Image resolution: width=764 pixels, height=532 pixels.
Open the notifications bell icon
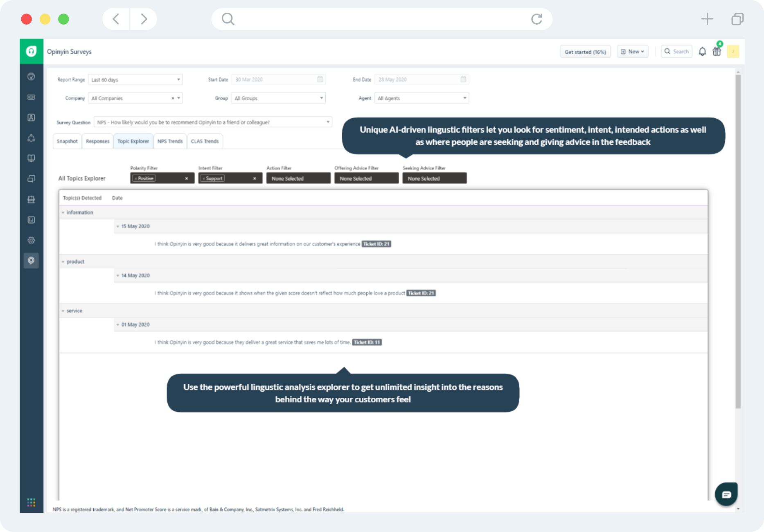(702, 52)
